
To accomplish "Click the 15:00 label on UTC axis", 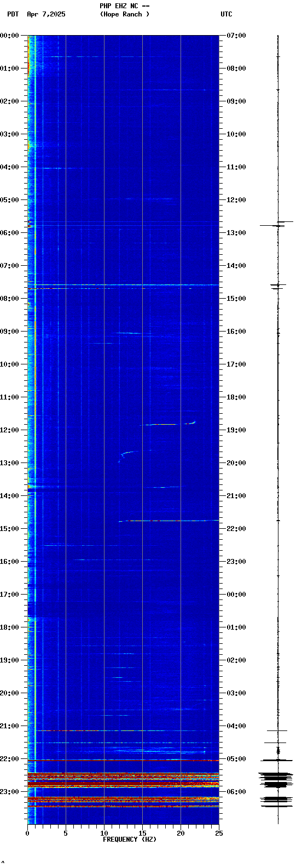I will pos(236,299).
